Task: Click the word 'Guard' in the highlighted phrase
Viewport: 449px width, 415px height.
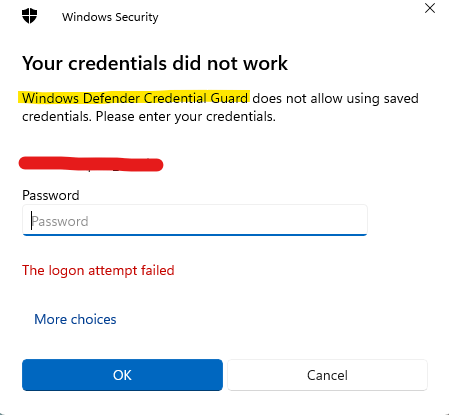Action: (x=229, y=98)
